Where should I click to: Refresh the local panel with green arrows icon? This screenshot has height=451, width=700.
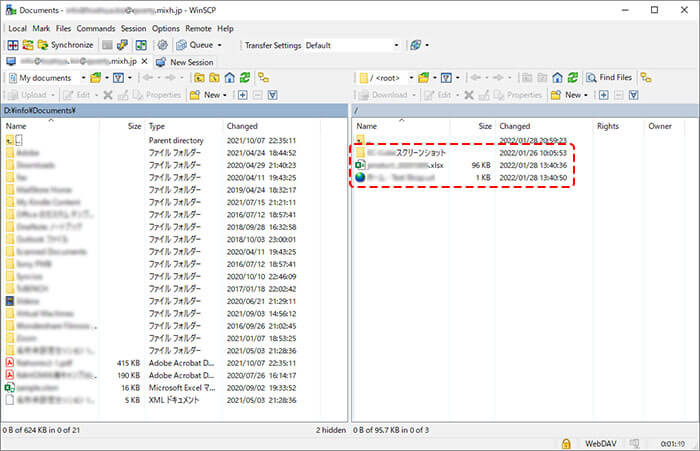coord(245,78)
